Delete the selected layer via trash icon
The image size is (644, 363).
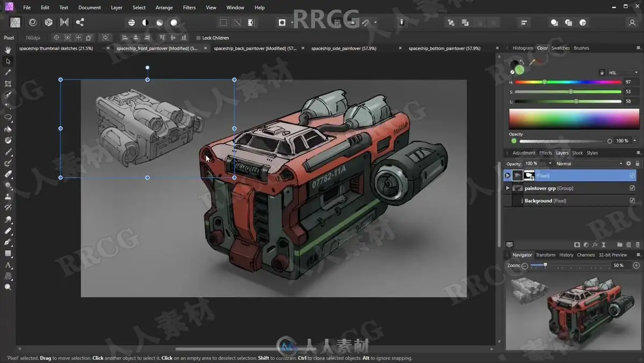(638, 244)
